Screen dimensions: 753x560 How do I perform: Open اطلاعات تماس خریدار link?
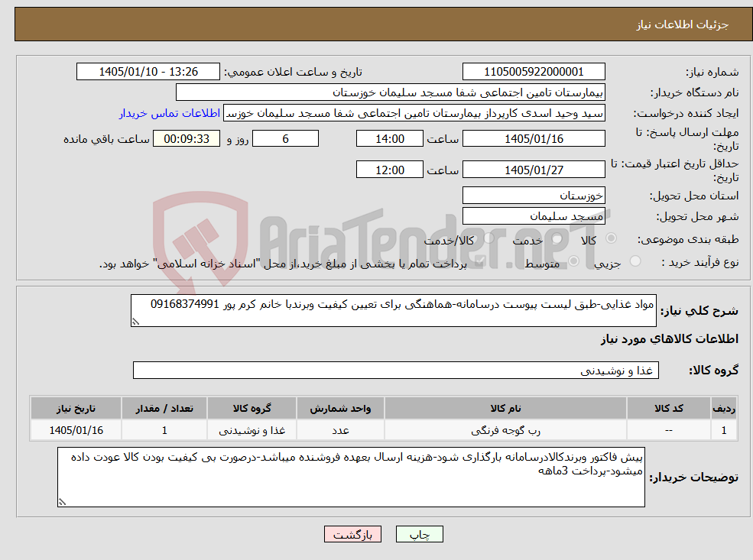(170, 113)
